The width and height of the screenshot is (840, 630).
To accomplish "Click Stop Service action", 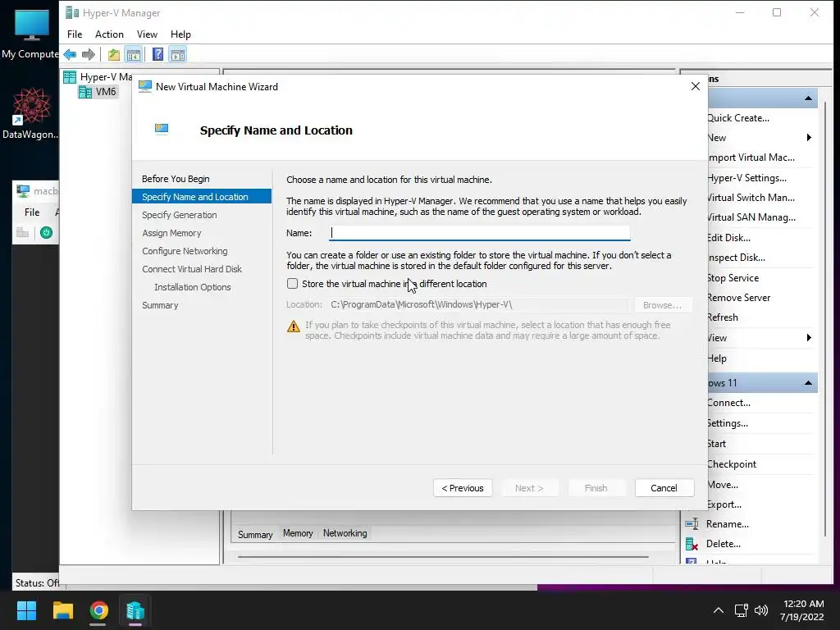I will (x=733, y=278).
